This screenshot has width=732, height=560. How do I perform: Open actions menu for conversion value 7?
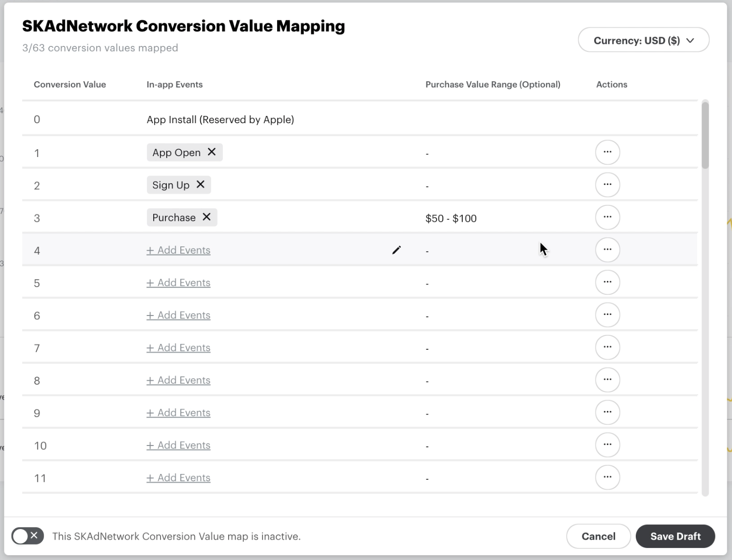pos(608,347)
